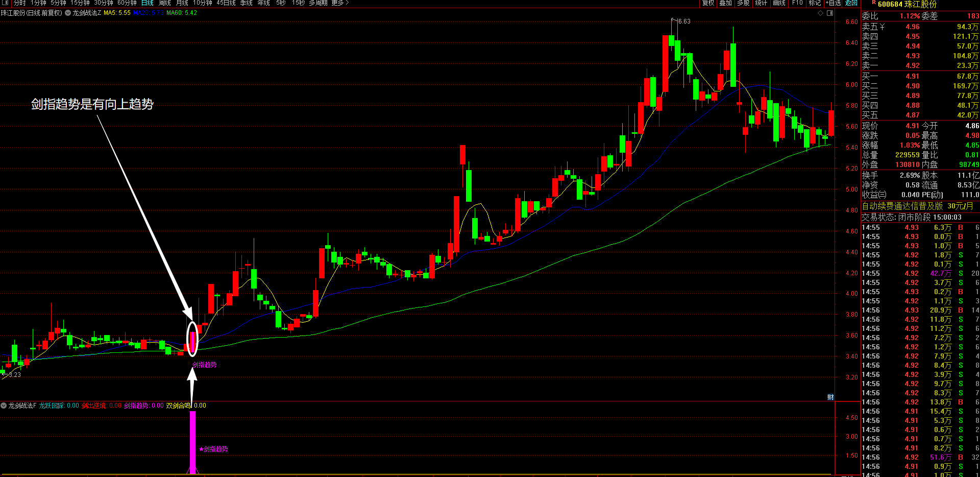Add stock via +自选 button

834,3
